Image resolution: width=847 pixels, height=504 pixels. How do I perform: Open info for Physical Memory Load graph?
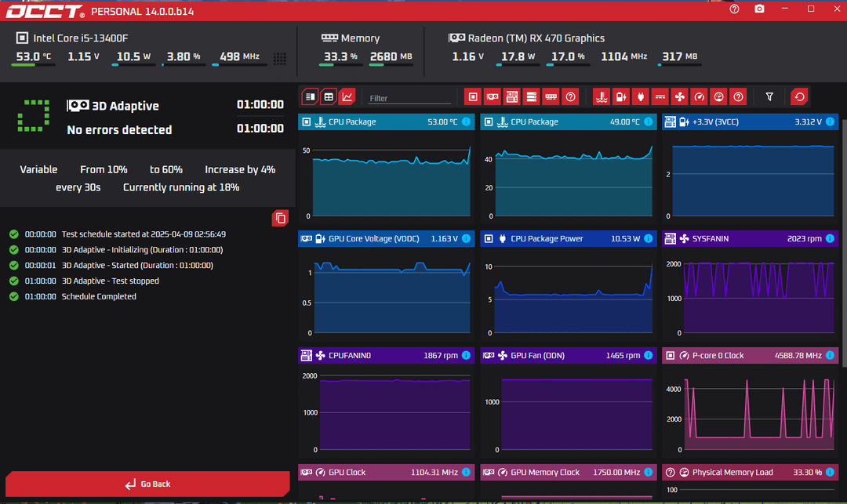[831, 472]
